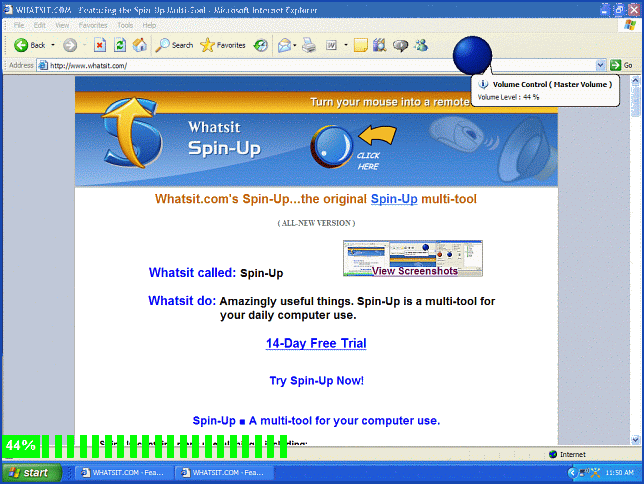644x484 pixels.
Task: Click the Research toolbar icon
Action: [x=380, y=45]
